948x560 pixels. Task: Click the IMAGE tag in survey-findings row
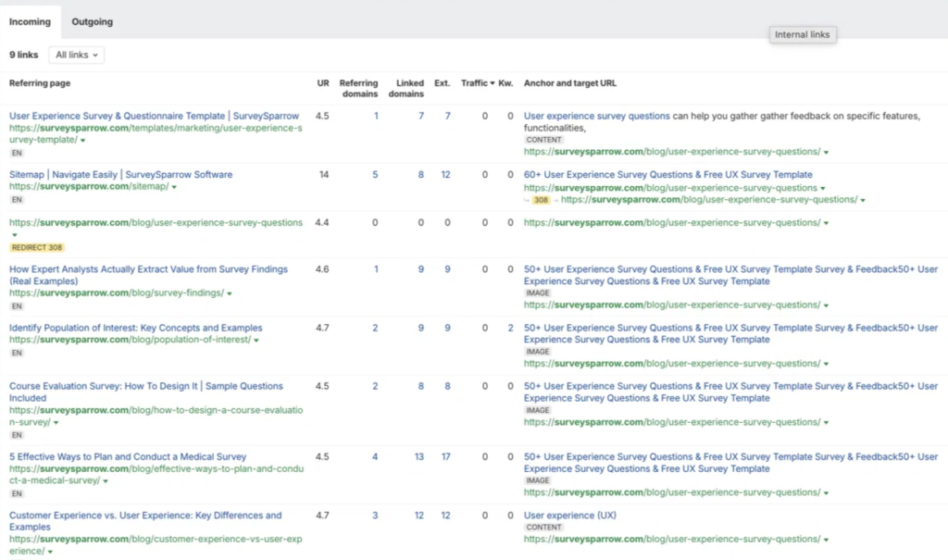click(538, 292)
